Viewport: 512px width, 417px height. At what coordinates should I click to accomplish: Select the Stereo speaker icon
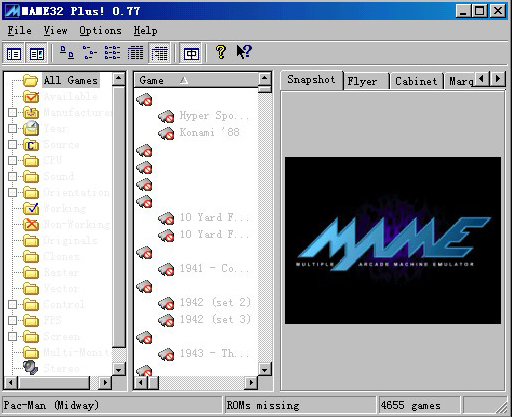(x=30, y=368)
